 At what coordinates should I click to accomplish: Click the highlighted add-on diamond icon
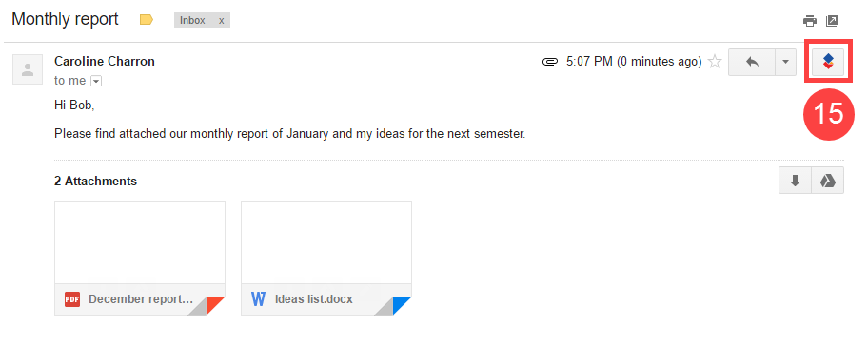[x=828, y=62]
